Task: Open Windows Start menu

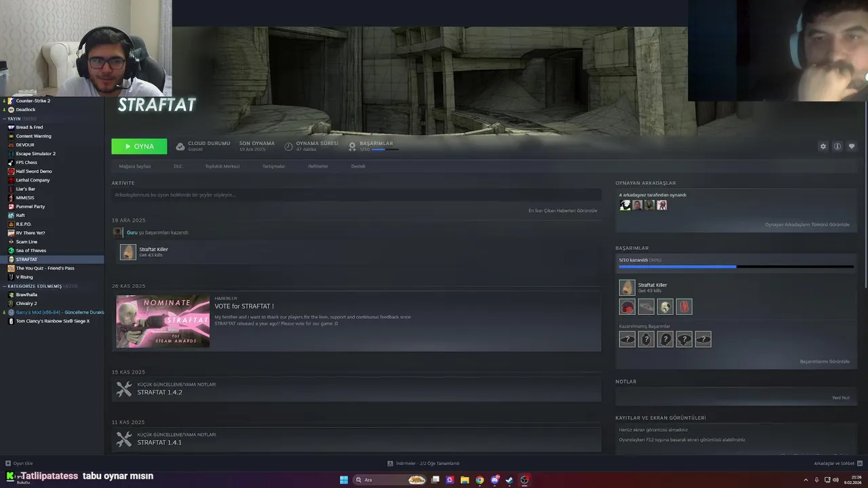Action: coord(344,480)
